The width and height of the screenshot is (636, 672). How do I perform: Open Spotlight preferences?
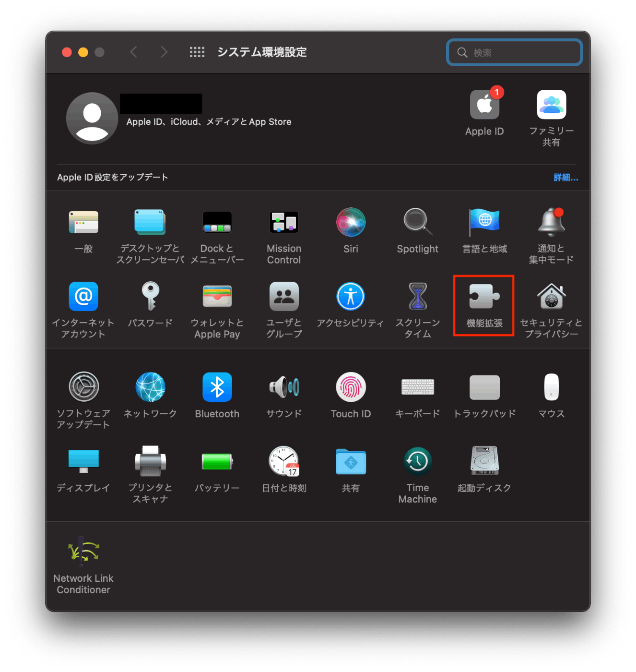[x=418, y=222]
